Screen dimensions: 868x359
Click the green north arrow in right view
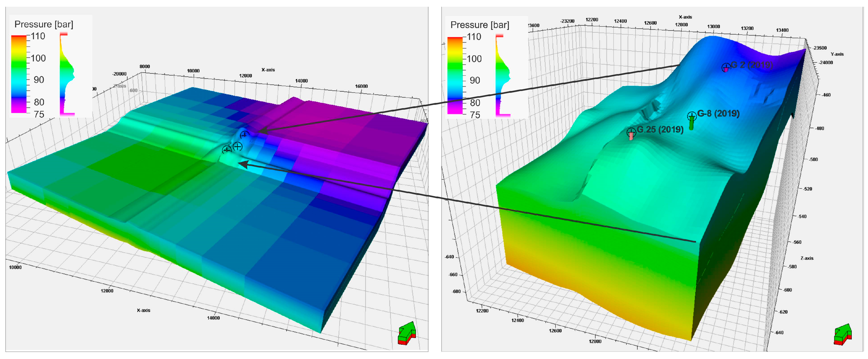click(x=843, y=334)
